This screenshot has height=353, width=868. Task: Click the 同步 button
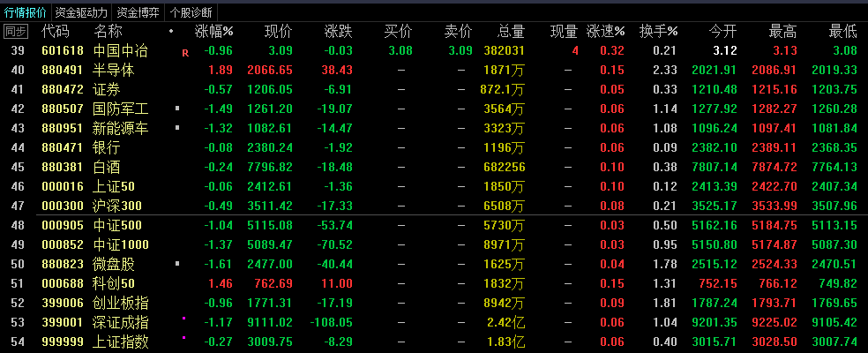16,32
